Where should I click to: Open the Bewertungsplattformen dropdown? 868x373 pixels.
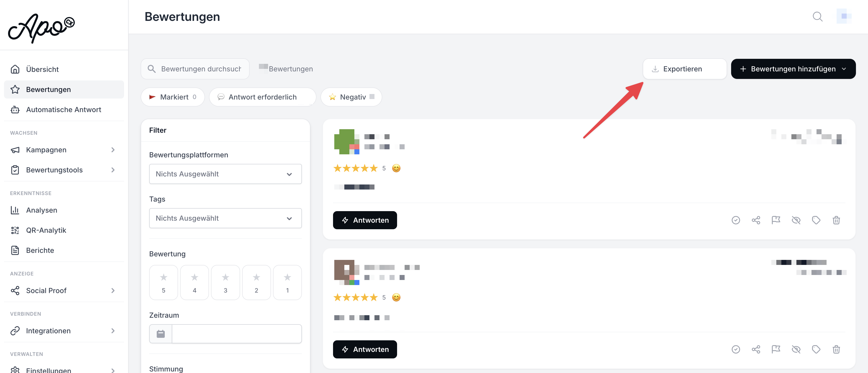[x=225, y=174]
